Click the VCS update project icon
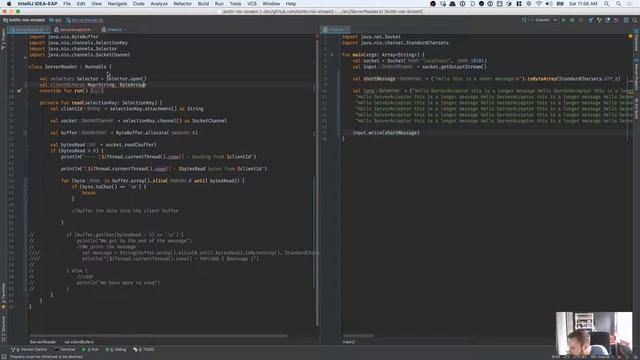The image size is (640, 360). click(591, 20)
